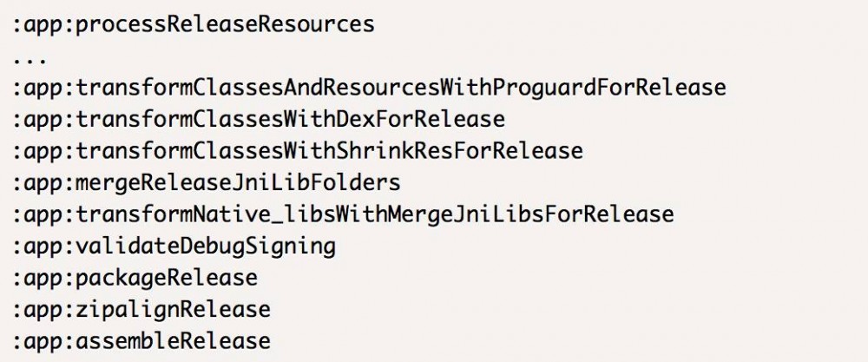Click the ellipsis line below processReleaseResources

click(30, 59)
